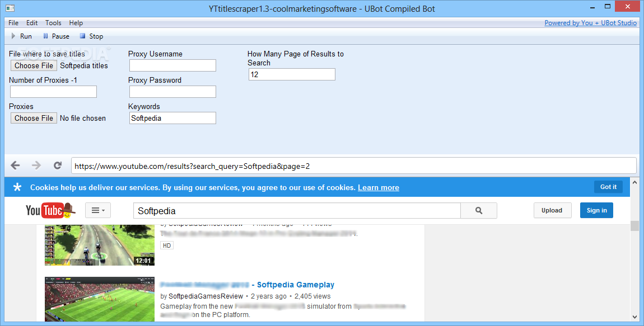Reload the page with refresh icon
Viewport: 644px width, 326px height.
(x=58, y=166)
